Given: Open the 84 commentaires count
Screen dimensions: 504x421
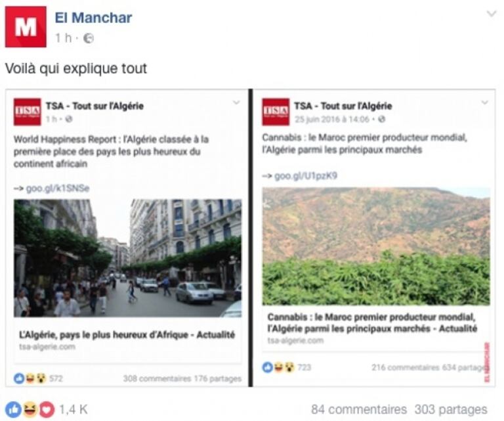Looking at the screenshot, I should pos(359,409).
